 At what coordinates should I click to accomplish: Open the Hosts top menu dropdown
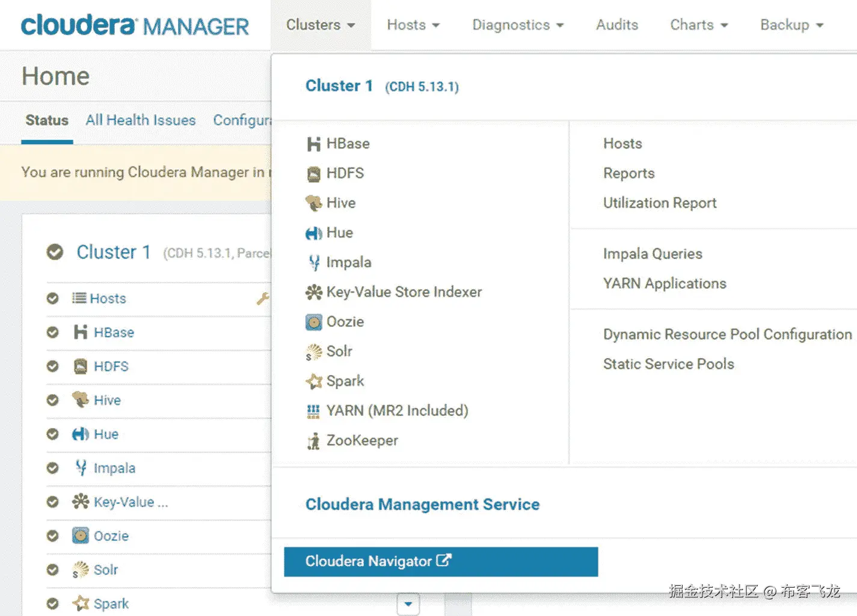413,25
